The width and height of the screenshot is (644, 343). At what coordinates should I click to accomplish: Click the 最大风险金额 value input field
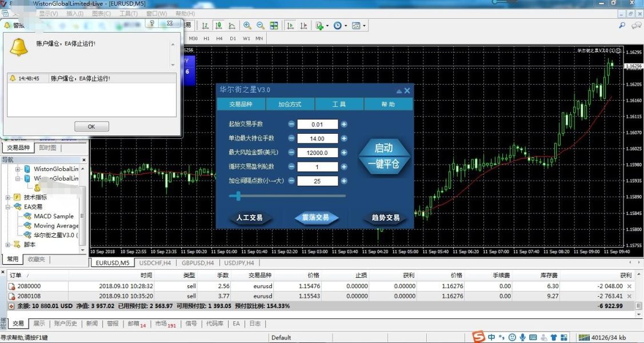[x=317, y=153]
